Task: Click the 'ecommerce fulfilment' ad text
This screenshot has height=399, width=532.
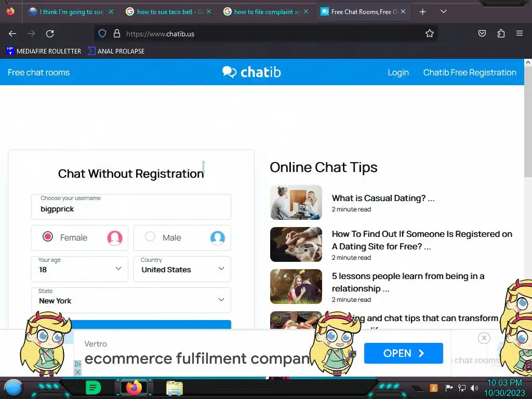Action: click(197, 358)
